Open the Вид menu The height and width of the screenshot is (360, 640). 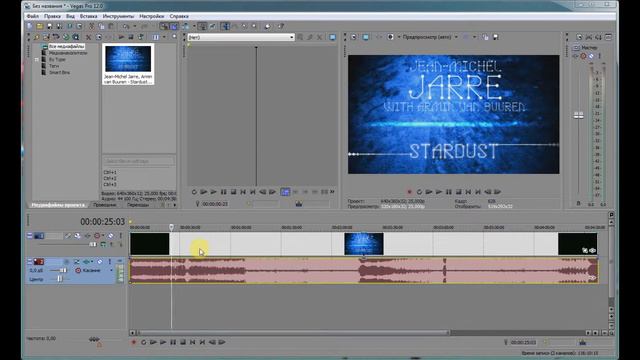coord(70,16)
